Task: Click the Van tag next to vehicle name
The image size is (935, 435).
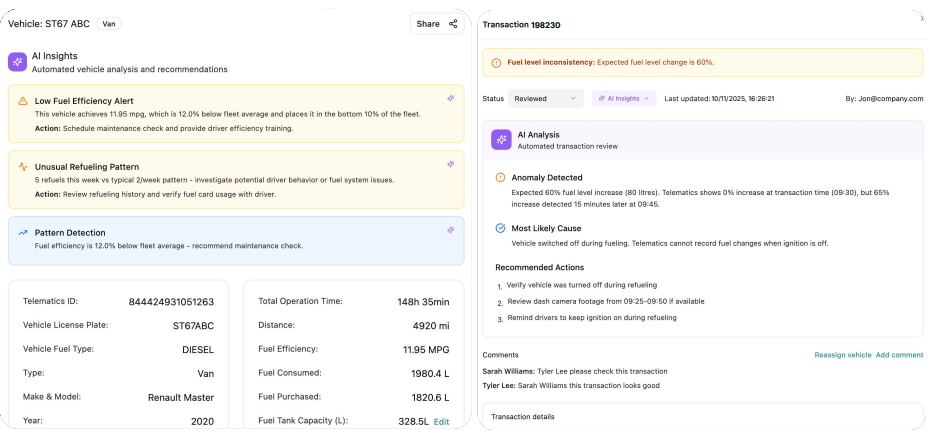Action: point(109,24)
